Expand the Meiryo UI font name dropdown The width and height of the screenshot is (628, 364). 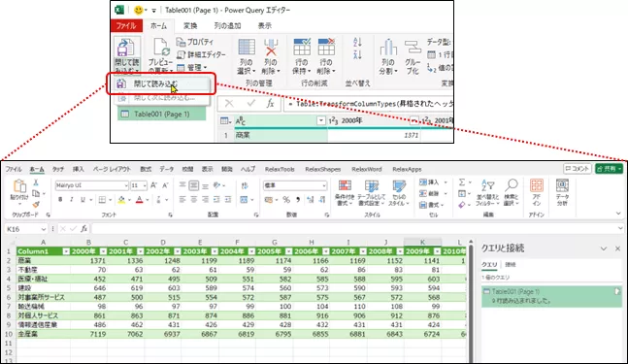click(x=126, y=185)
